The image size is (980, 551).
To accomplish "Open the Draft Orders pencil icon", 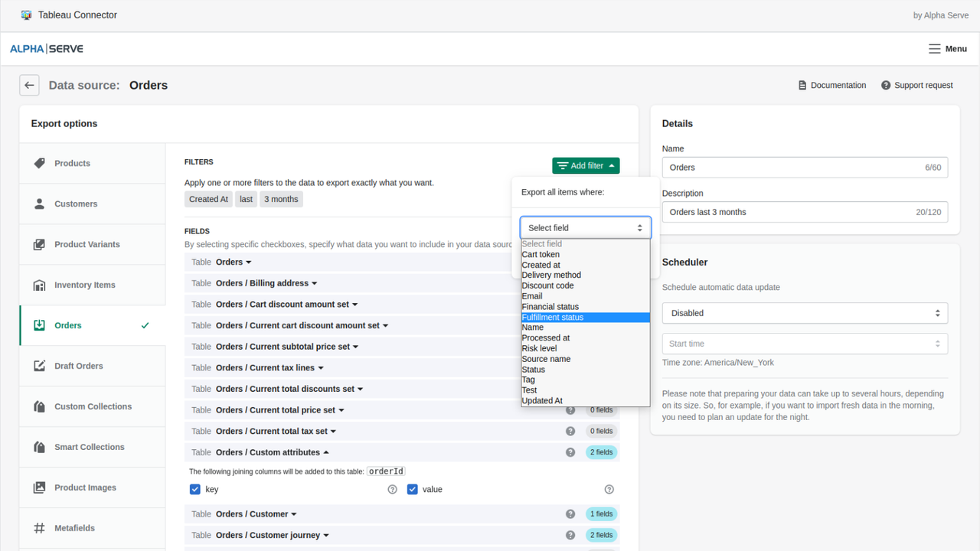I will pyautogui.click(x=40, y=366).
